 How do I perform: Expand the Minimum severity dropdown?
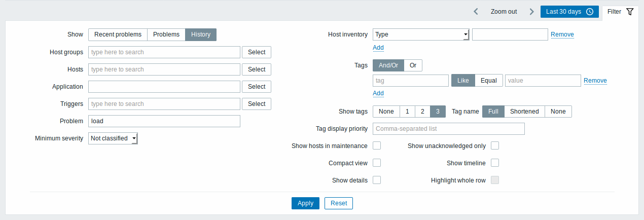pos(113,138)
